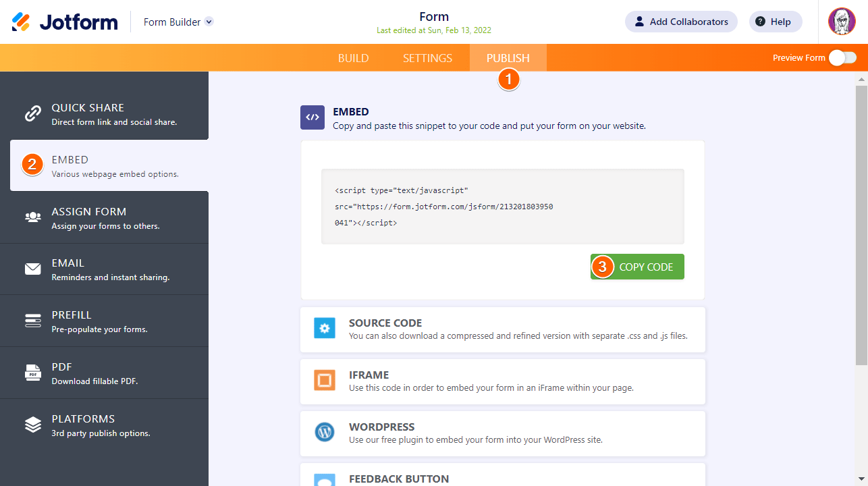The image size is (868, 486).
Task: Click the Help question mark icon
Action: pyautogui.click(x=761, y=22)
